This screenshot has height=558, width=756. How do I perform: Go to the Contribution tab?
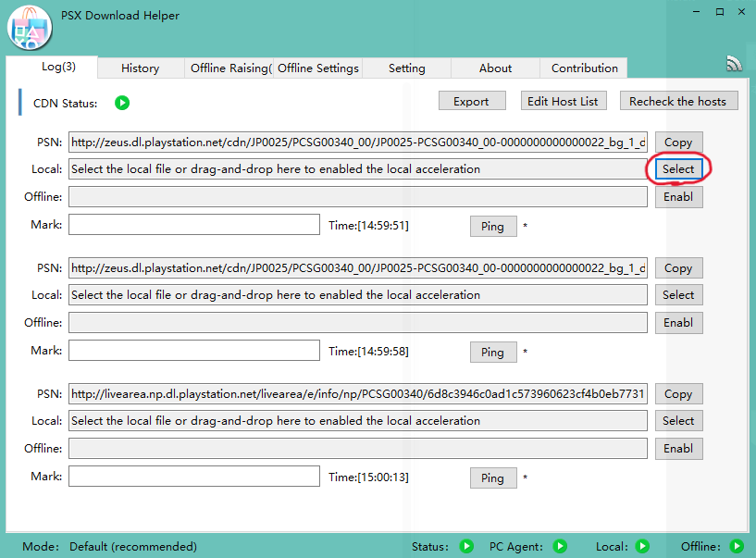(584, 68)
